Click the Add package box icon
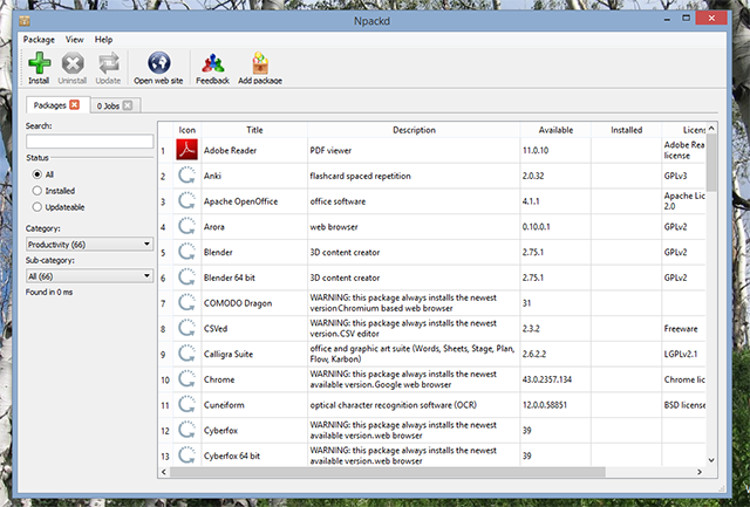 pos(260,63)
